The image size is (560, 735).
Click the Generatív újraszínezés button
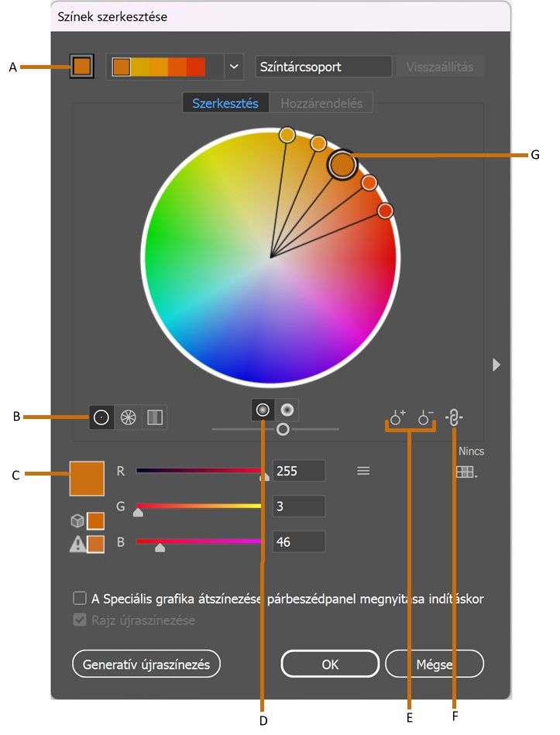[146, 664]
